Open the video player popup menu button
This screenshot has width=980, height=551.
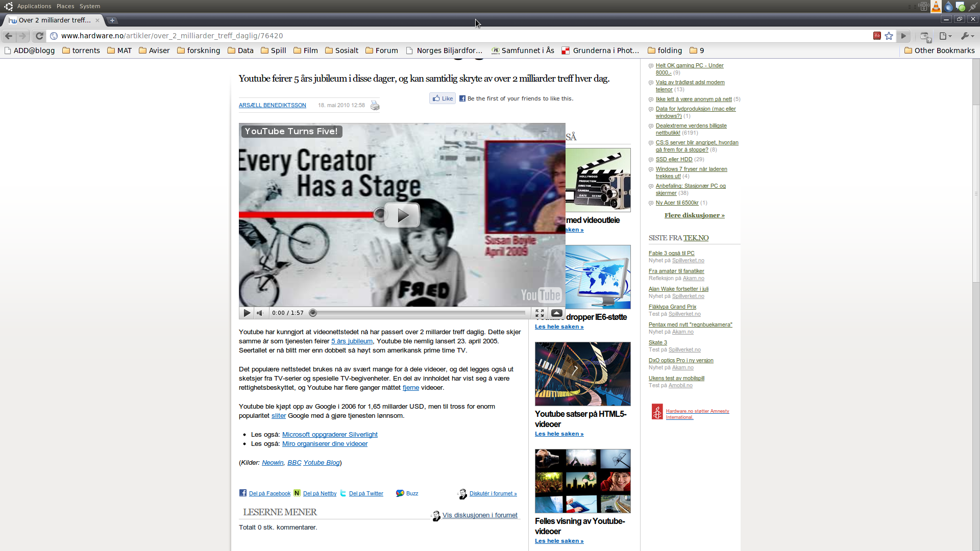tap(557, 313)
